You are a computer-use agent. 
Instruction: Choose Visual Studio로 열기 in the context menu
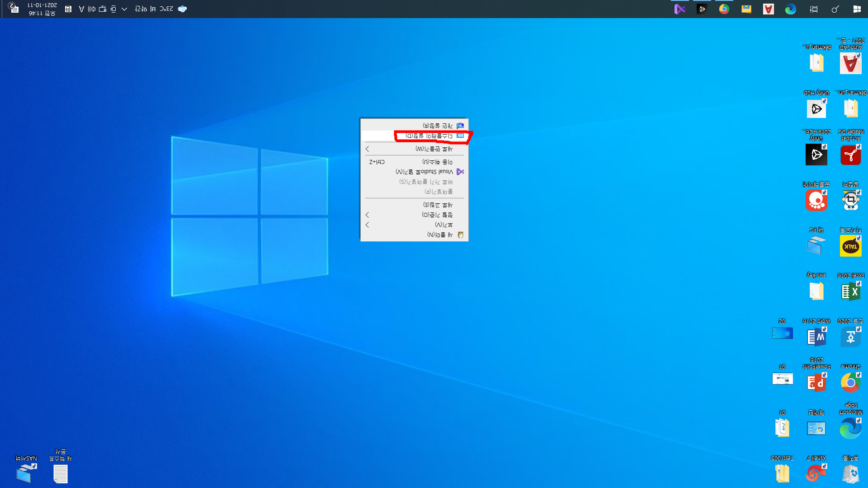(x=415, y=172)
